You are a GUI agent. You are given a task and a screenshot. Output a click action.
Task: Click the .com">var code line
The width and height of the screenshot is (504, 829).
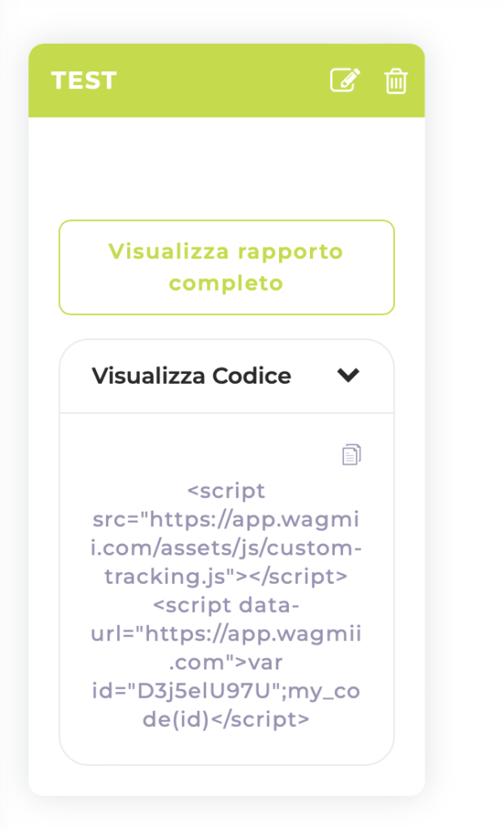[x=227, y=662]
